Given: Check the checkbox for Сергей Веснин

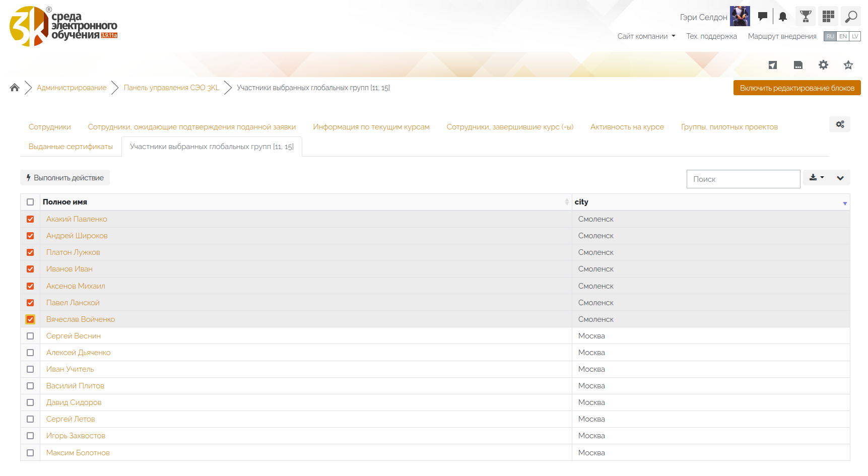Looking at the screenshot, I should [x=30, y=336].
